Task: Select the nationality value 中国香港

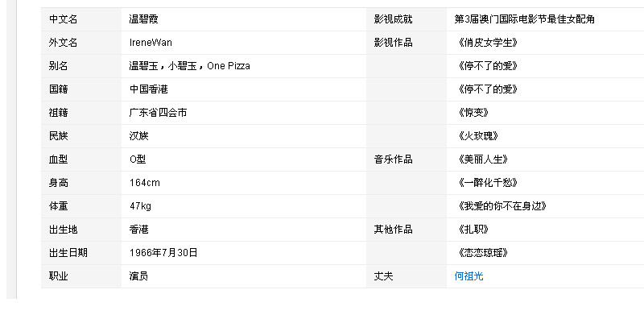Action: coord(148,89)
